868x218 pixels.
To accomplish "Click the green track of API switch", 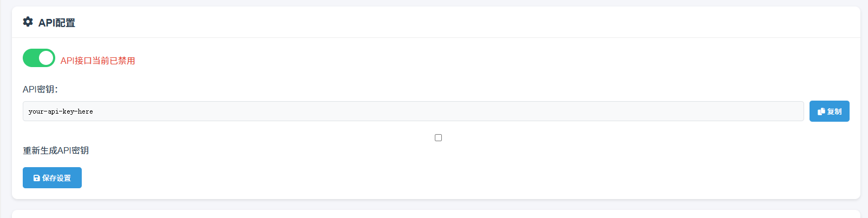I will coord(30,58).
